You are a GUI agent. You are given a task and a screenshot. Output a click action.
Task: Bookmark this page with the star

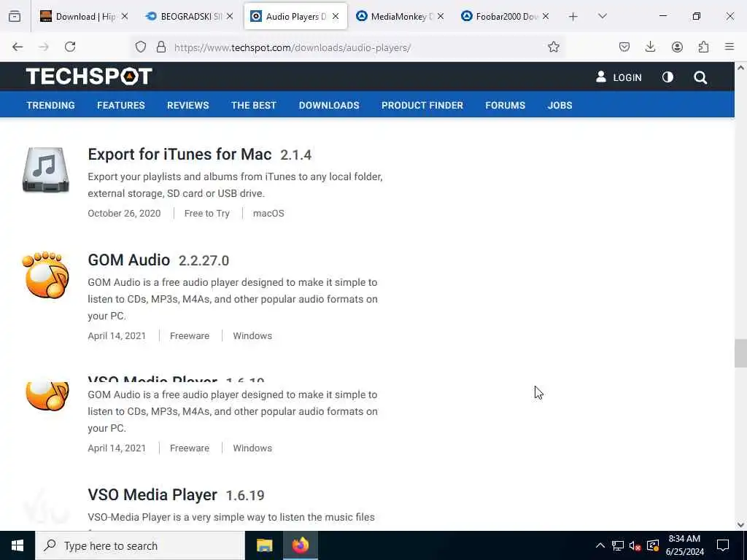tap(553, 47)
